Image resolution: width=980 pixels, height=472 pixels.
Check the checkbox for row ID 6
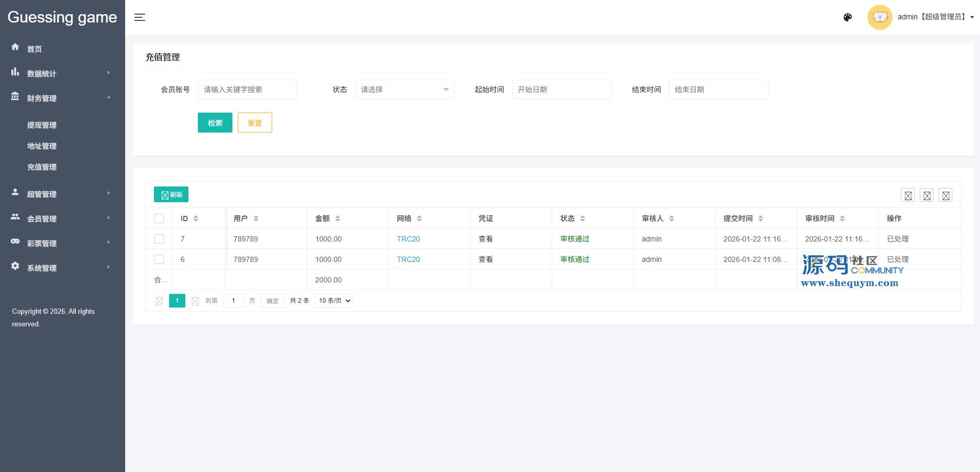159,259
